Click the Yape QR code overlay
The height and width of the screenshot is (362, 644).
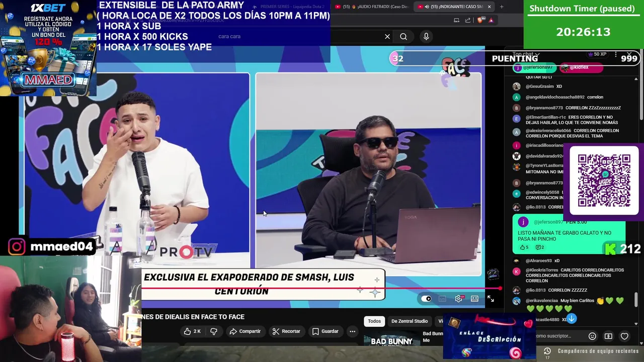tap(604, 180)
